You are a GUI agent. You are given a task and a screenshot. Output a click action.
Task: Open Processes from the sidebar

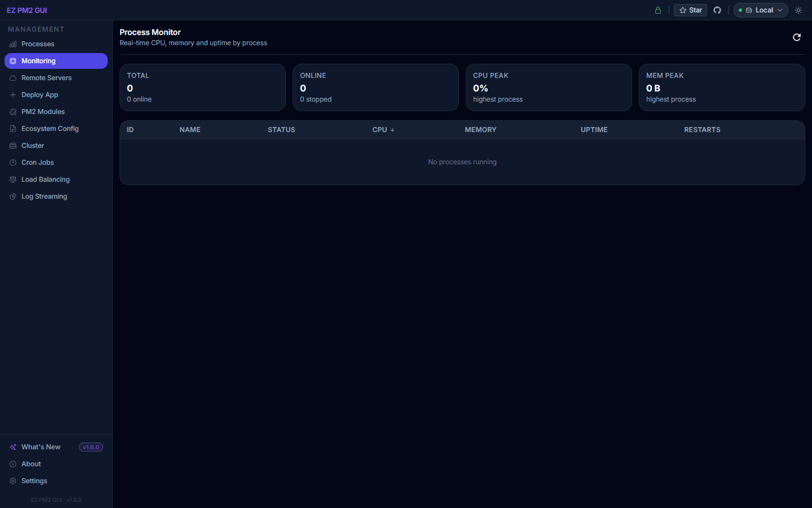pyautogui.click(x=38, y=44)
